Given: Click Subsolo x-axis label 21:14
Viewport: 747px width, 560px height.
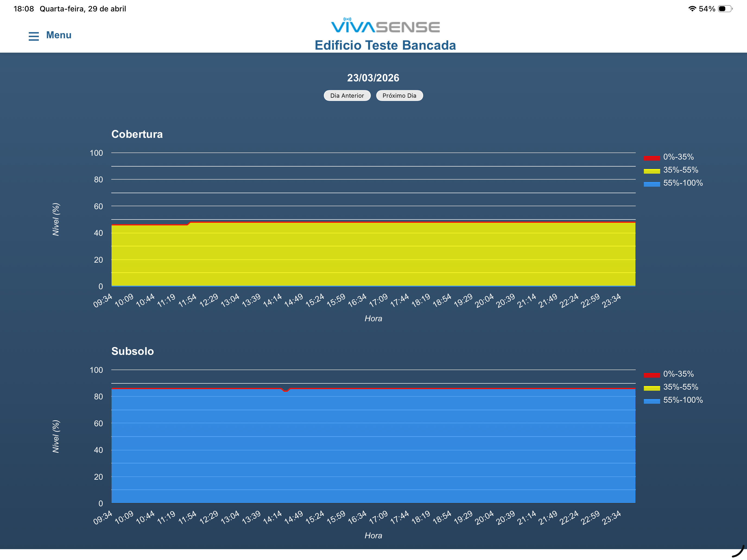Looking at the screenshot, I should [x=527, y=517].
